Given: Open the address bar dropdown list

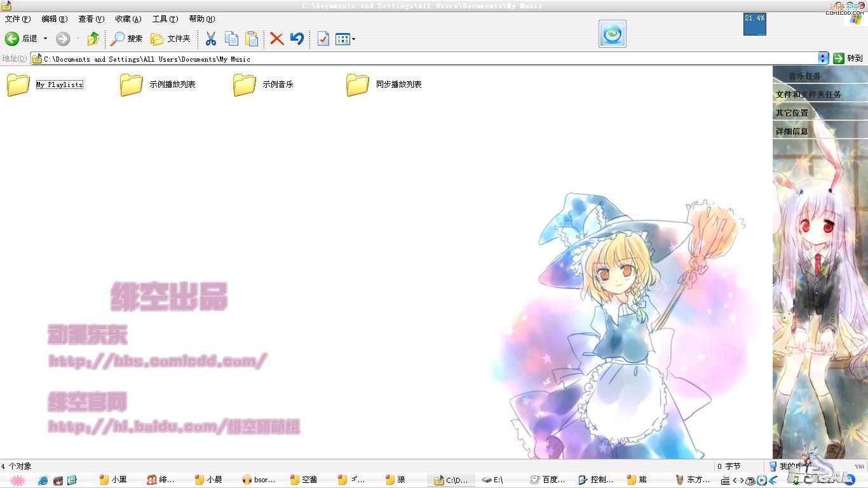Looking at the screenshot, I should pos(824,58).
